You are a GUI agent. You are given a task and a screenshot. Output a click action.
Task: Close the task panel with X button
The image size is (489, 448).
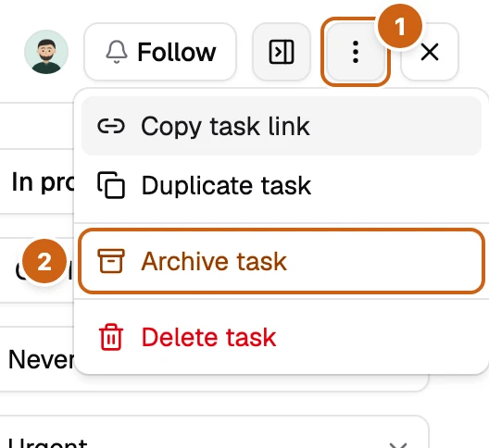click(430, 52)
